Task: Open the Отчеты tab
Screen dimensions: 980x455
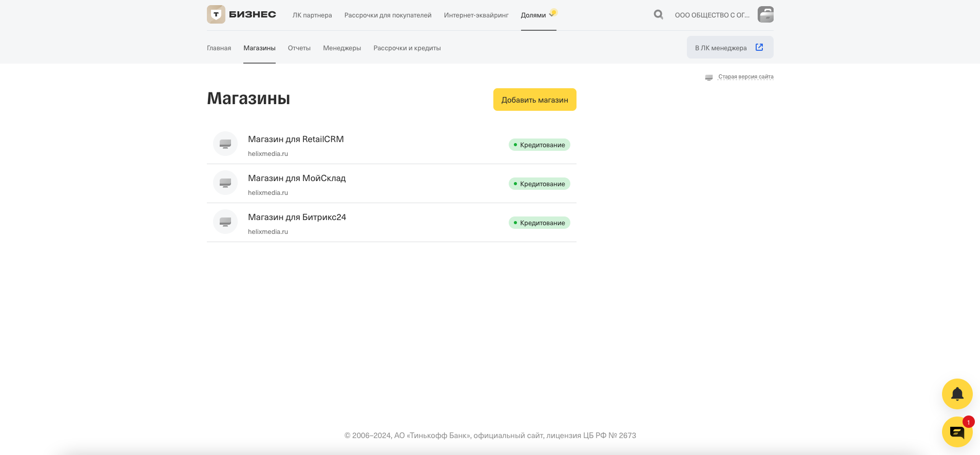Action: (x=299, y=48)
